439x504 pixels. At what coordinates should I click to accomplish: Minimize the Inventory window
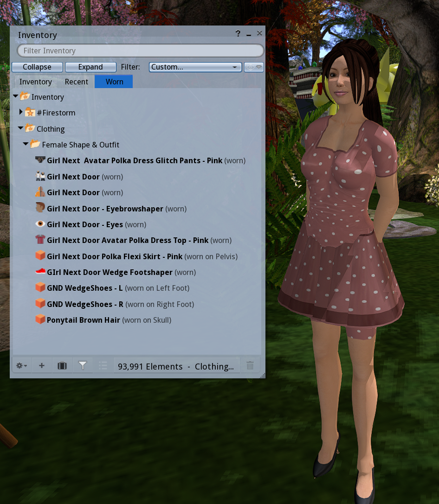[249, 34]
